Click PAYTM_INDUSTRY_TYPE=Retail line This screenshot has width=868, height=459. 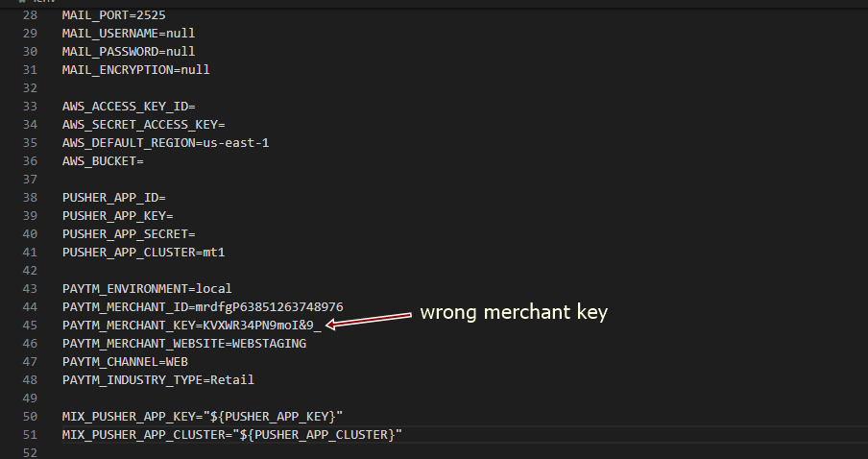click(x=157, y=380)
